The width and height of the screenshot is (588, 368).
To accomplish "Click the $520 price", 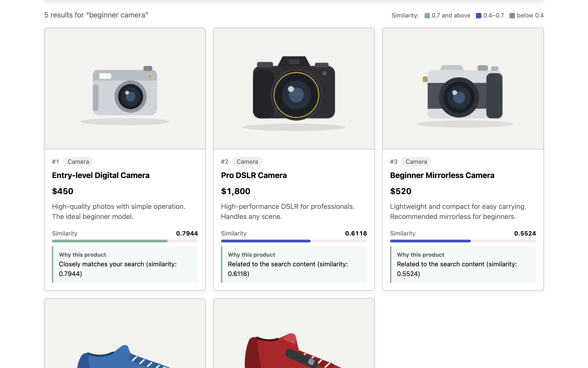I will [x=401, y=191].
